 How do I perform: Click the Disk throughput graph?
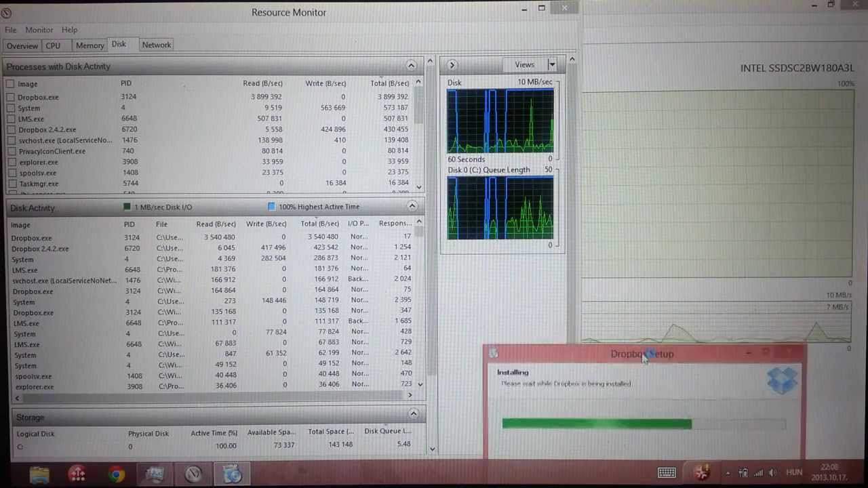pos(500,121)
